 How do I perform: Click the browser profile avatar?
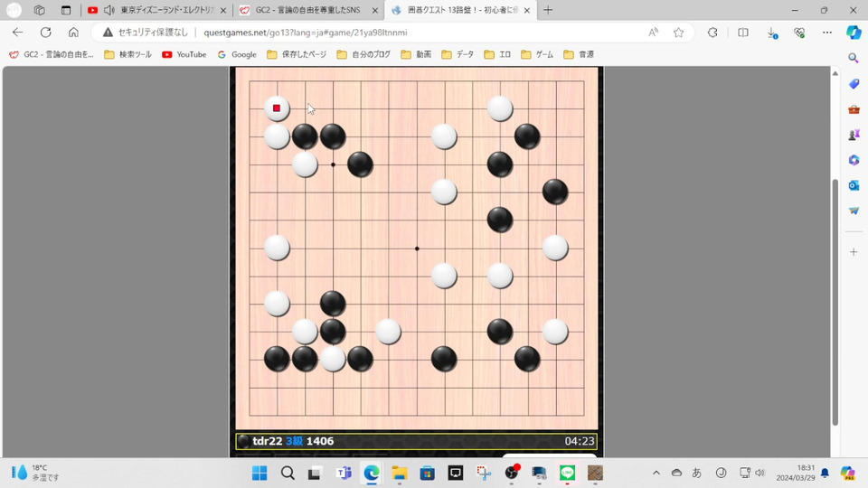(14, 10)
